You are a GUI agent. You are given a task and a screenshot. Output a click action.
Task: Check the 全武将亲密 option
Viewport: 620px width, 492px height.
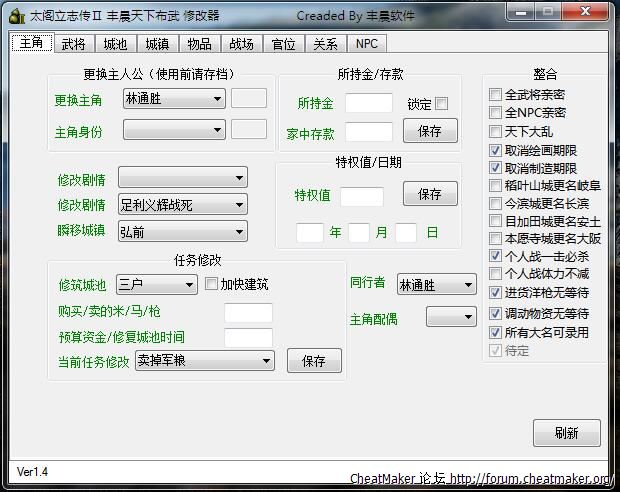point(496,94)
